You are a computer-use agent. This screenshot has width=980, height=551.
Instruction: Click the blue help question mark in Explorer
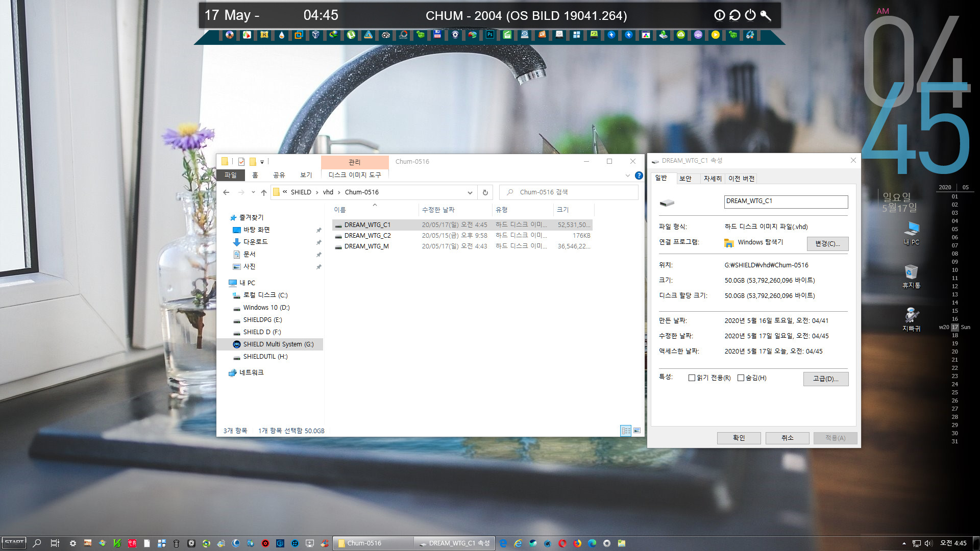pyautogui.click(x=639, y=176)
